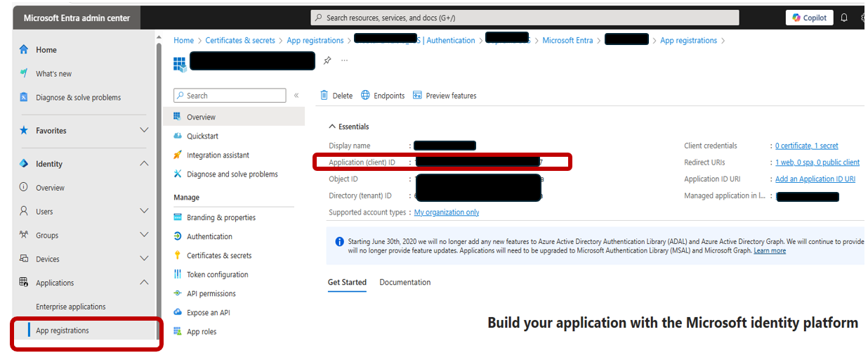This screenshot has height=353, width=868.
Task: Click the Groups people icon
Action: [24, 236]
